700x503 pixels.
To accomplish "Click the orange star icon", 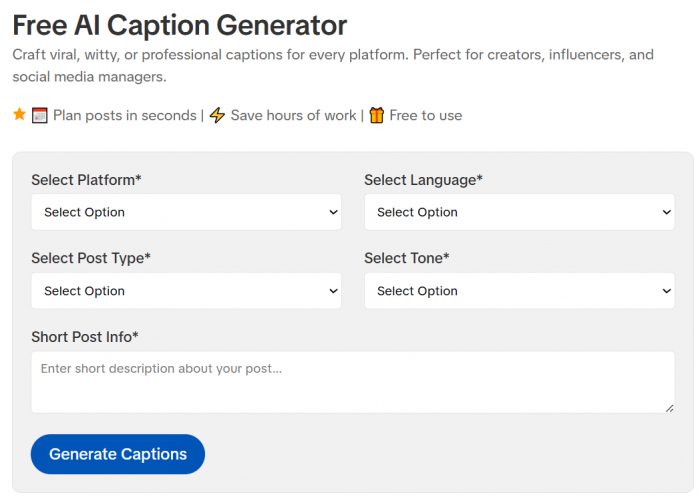I will click(19, 114).
